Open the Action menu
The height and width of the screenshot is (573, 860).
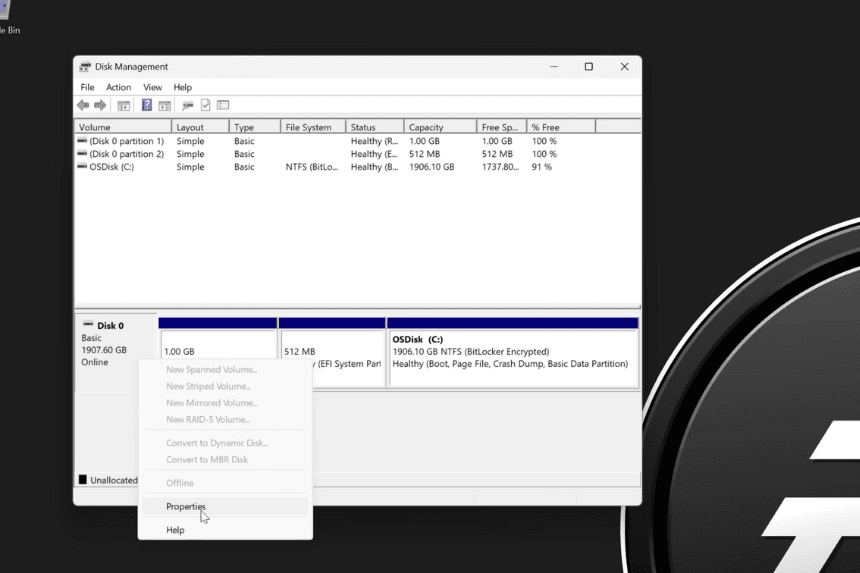click(118, 88)
